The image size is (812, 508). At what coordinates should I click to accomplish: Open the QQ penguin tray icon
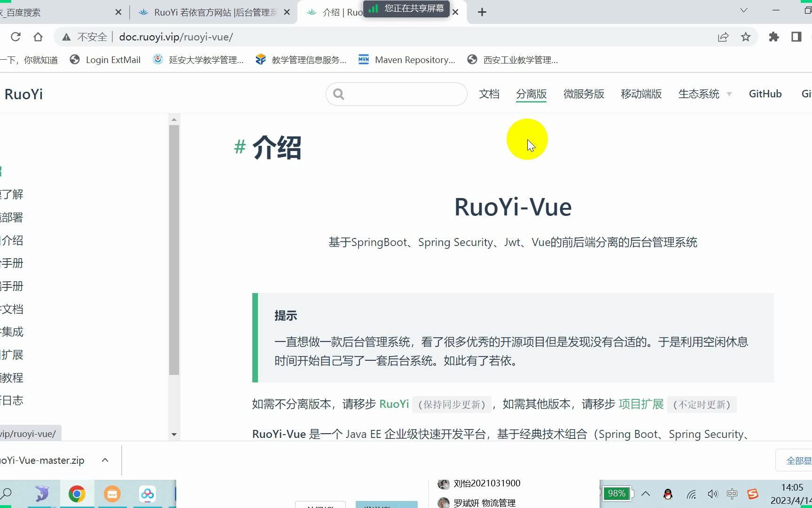tap(668, 494)
